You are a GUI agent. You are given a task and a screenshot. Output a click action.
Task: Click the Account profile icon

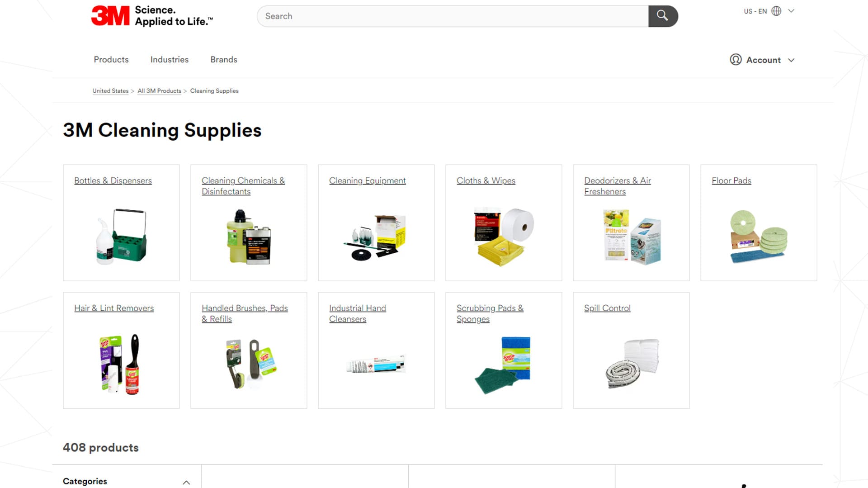(x=736, y=60)
